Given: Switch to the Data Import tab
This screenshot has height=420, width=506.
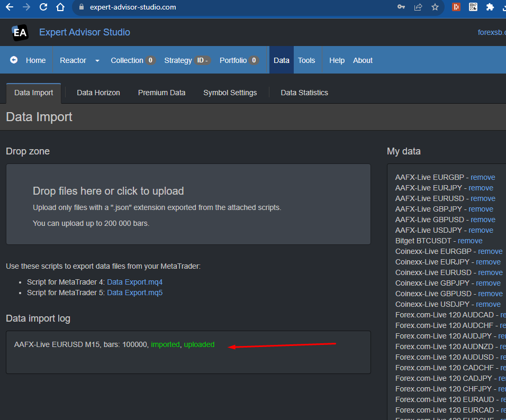Looking at the screenshot, I should point(33,93).
